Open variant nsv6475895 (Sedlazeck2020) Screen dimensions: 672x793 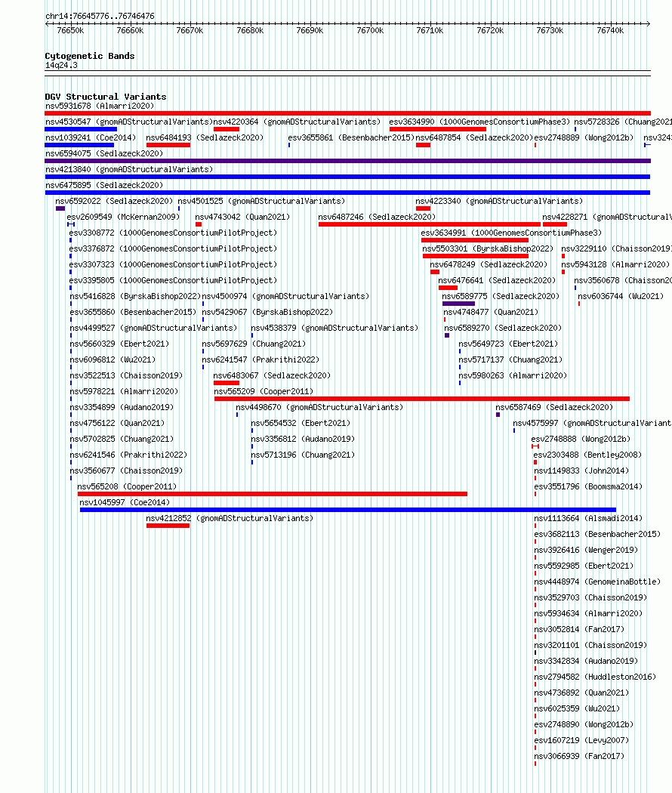point(104,185)
